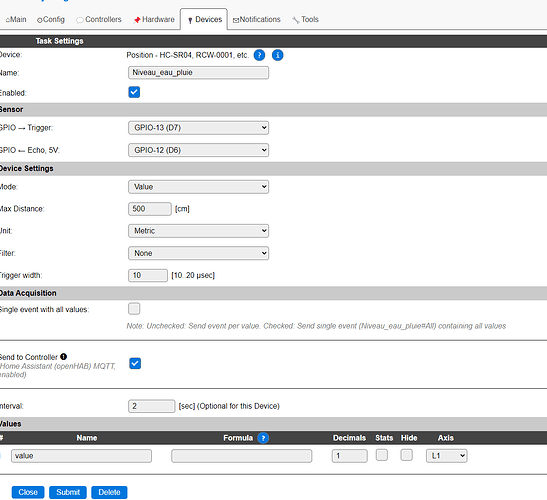Click the Trigger width field
This screenshot has height=500, width=547.
pyautogui.click(x=148, y=275)
